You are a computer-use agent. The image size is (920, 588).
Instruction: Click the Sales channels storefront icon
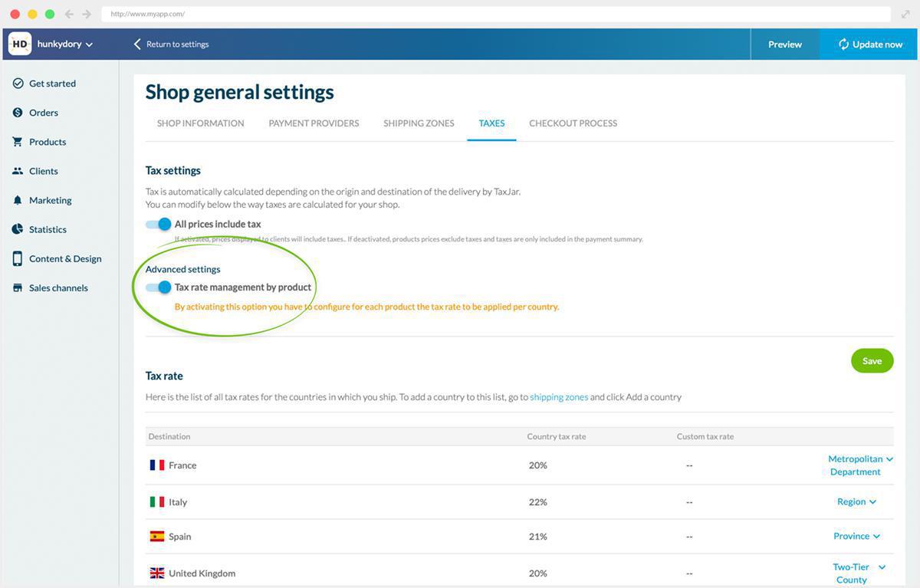[18, 287]
